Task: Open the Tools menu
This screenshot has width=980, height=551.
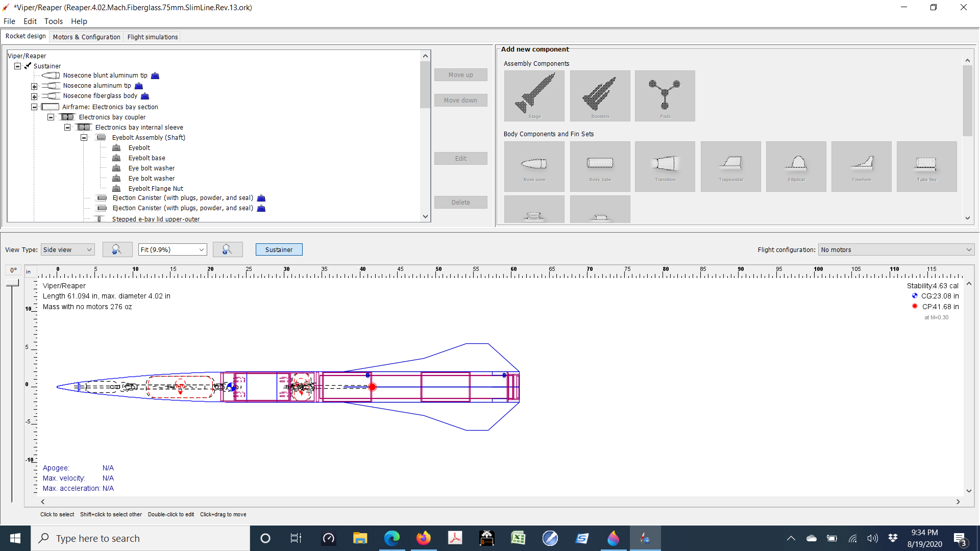Action: pos(54,21)
